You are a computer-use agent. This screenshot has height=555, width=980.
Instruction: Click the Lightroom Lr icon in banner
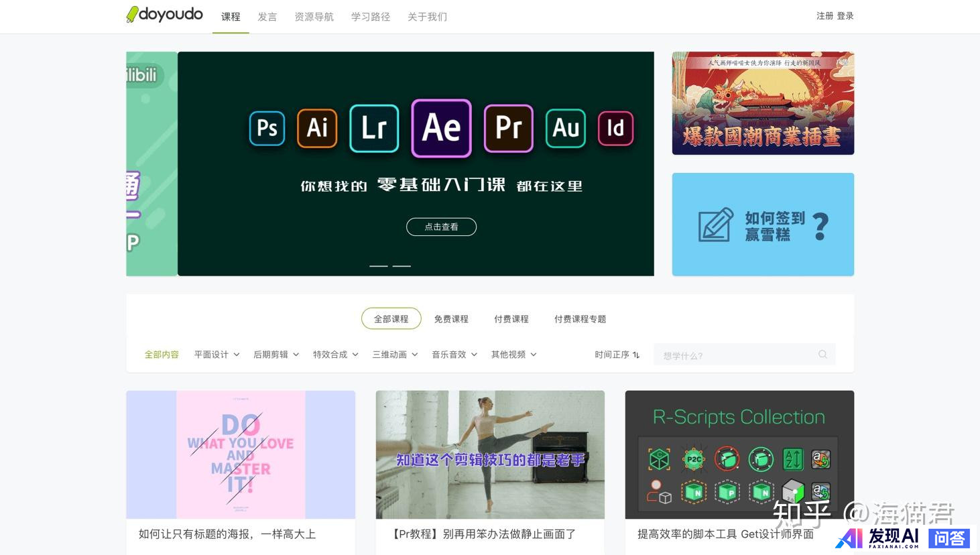click(x=374, y=128)
